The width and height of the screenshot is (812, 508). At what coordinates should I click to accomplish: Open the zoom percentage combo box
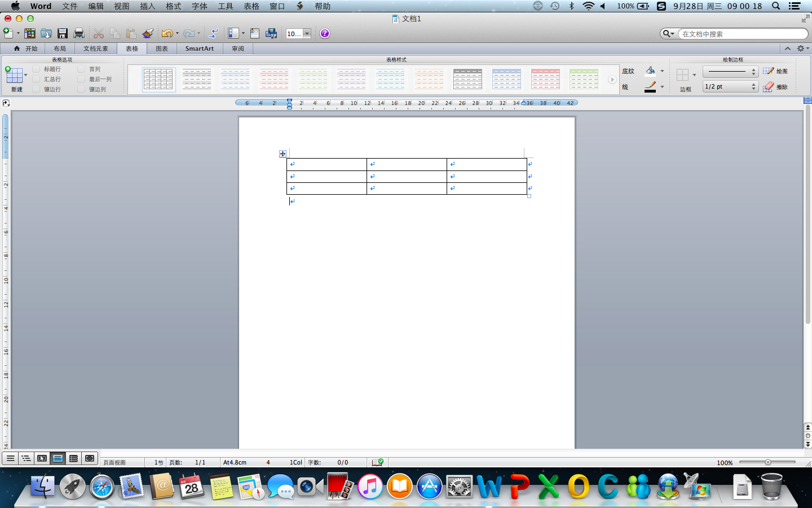tap(298, 34)
